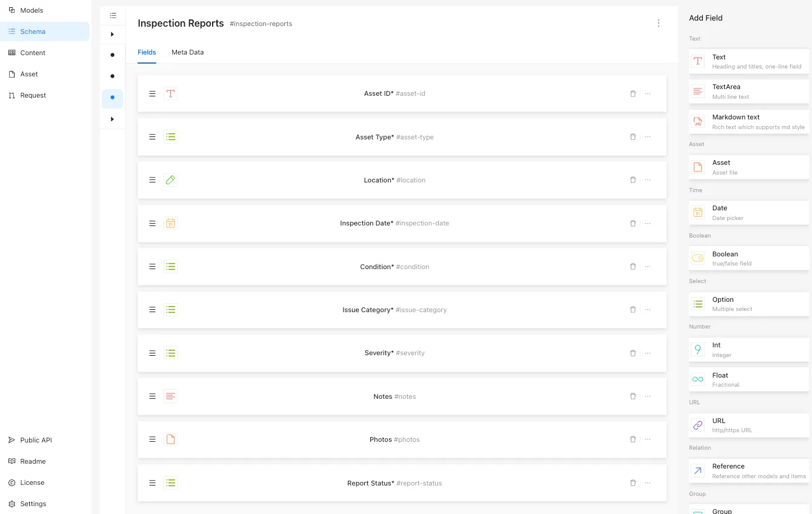The width and height of the screenshot is (812, 514).
Task: Open more options for Severity field
Action: pyautogui.click(x=648, y=353)
